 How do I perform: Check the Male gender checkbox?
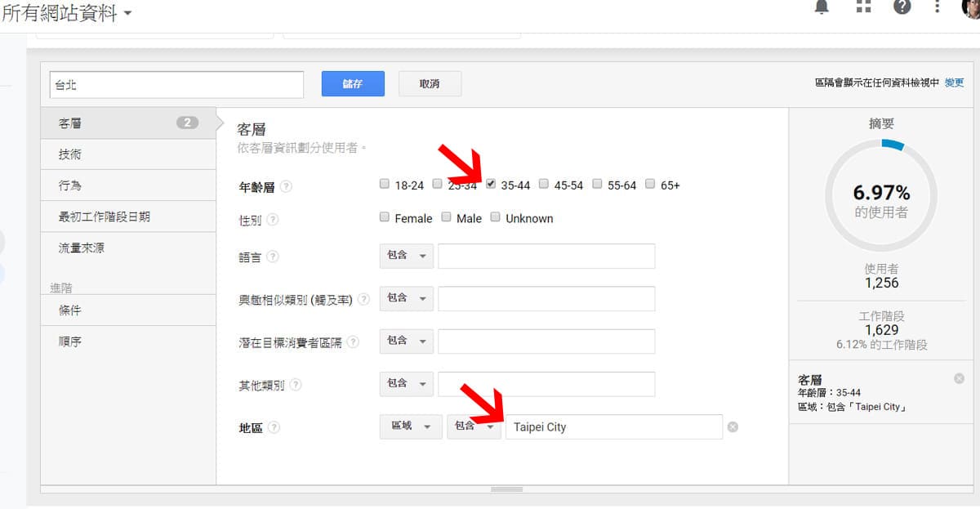click(x=447, y=217)
